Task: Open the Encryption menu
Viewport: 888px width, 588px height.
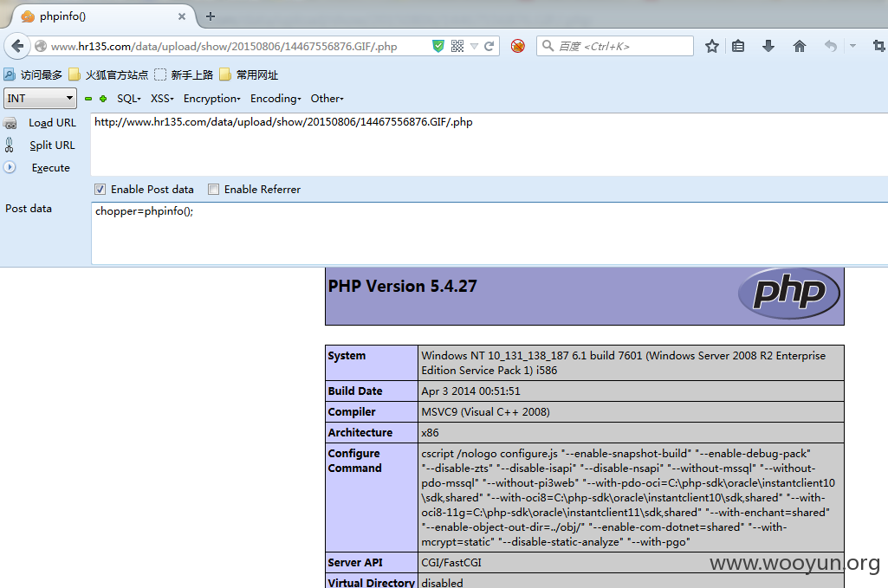Action: click(211, 99)
